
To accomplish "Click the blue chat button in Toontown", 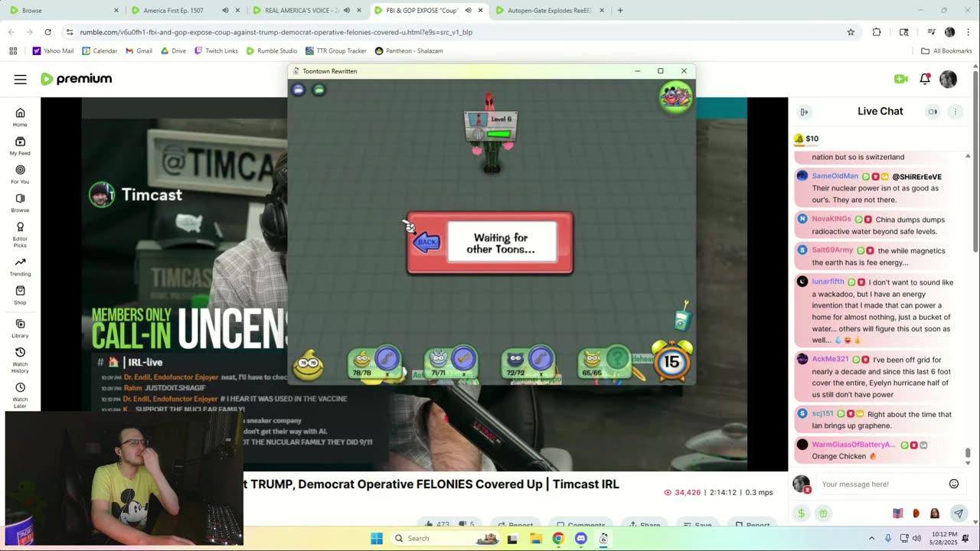I will pyautogui.click(x=299, y=90).
